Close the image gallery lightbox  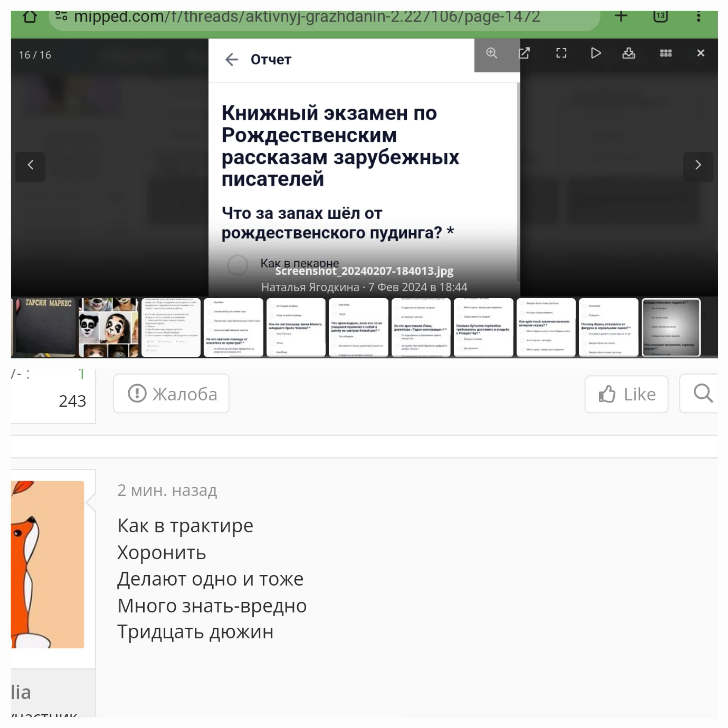tap(700, 53)
